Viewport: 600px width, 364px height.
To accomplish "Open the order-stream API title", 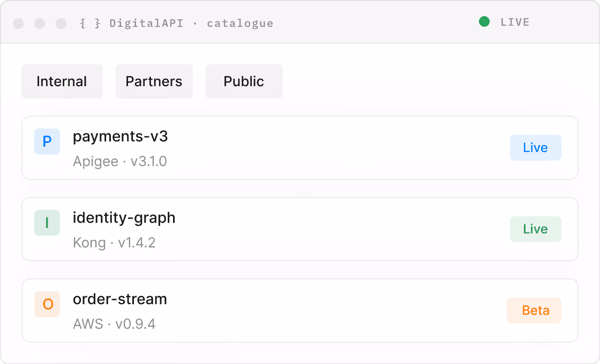I will 120,299.
